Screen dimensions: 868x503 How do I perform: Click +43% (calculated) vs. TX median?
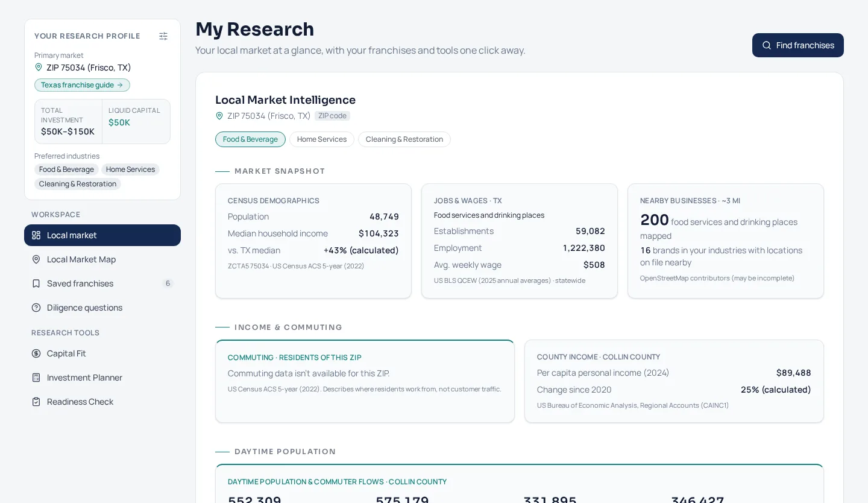(x=361, y=250)
